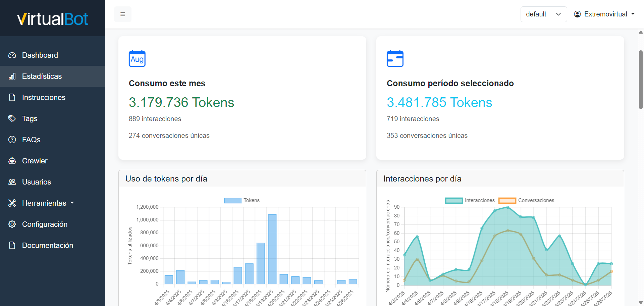Click the Usuarios people icon
Image resolution: width=644 pixels, height=306 pixels.
tap(12, 182)
